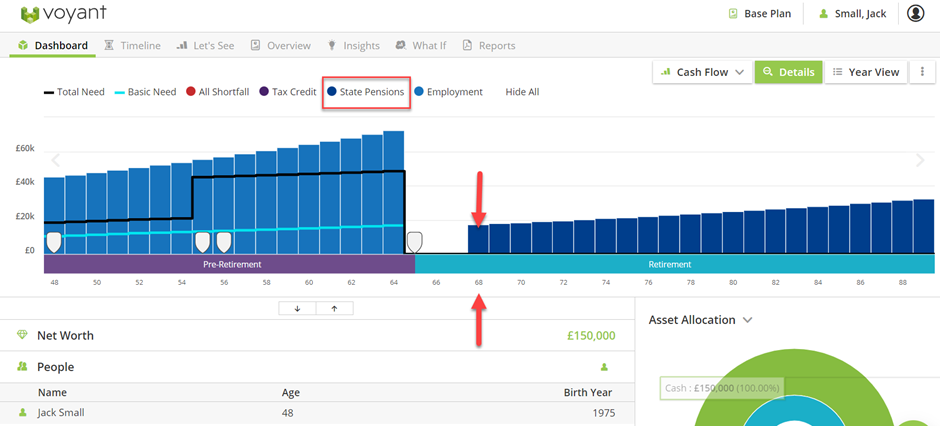940x426 pixels.
Task: Open the Base Plan selector
Action: click(759, 13)
